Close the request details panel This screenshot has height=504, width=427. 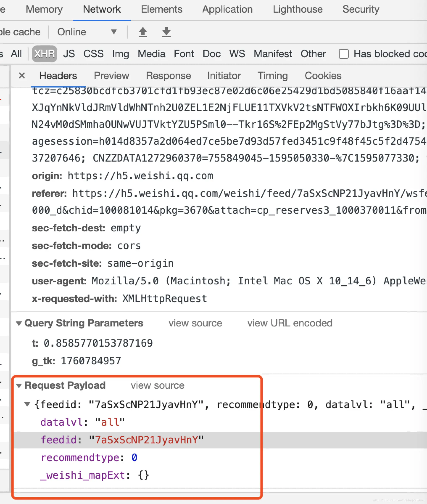point(22,76)
